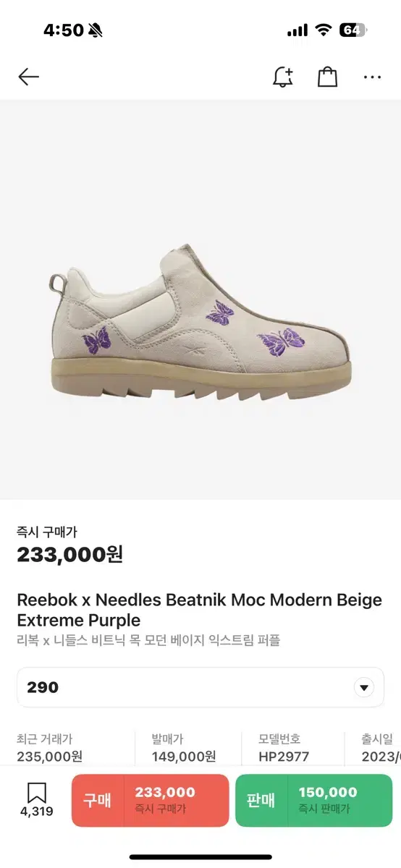View the Reebok Needles shoe image
The image size is (401, 868).
click(200, 332)
